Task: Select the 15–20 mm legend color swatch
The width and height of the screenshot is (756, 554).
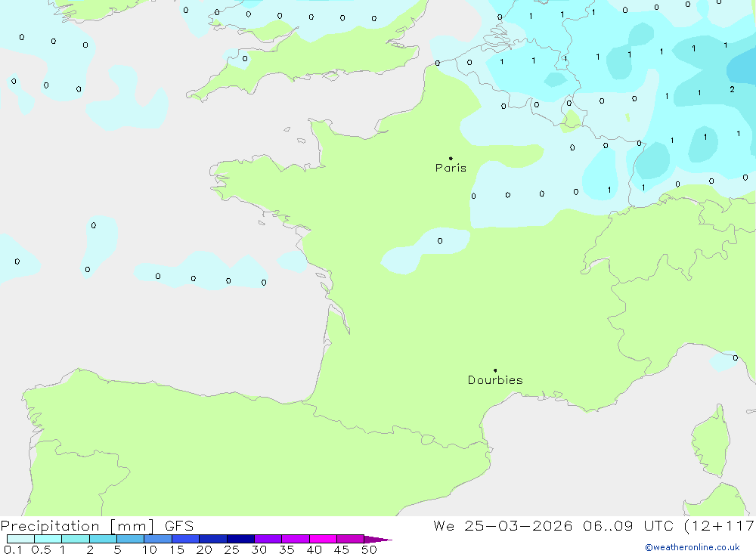Action: pyautogui.click(x=186, y=539)
